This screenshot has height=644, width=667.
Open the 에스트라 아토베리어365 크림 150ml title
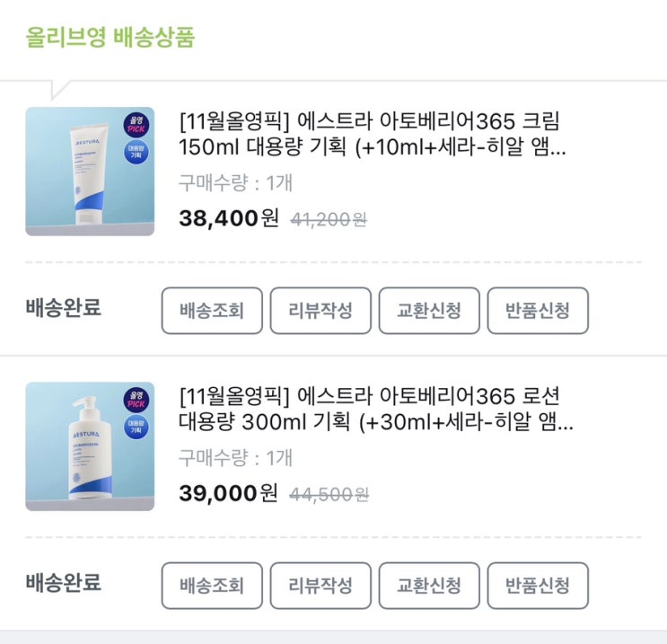click(x=373, y=134)
